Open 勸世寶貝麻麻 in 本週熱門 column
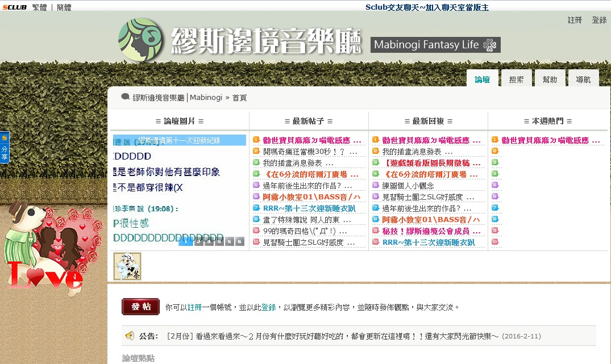Viewport: 611px width, 364px height. point(551,140)
